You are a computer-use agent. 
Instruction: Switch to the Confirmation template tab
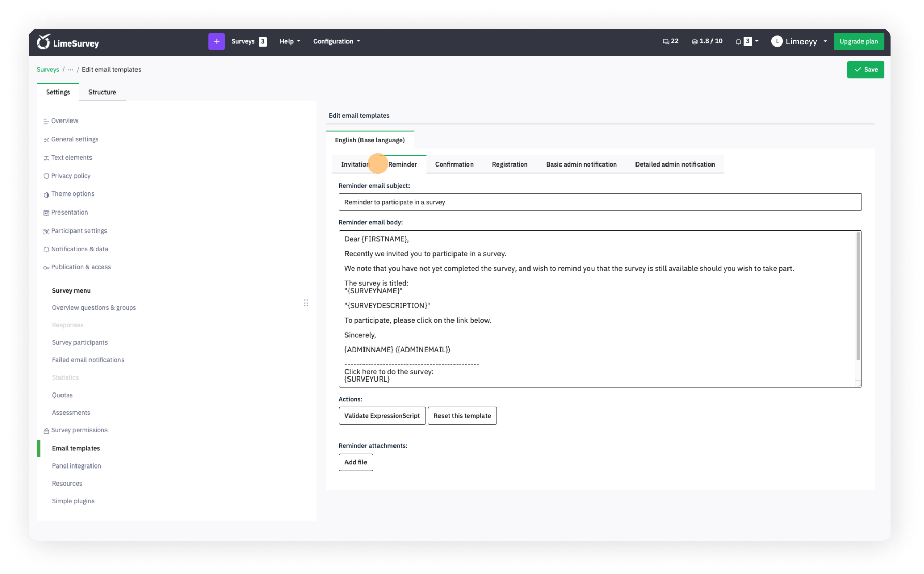pos(454,164)
